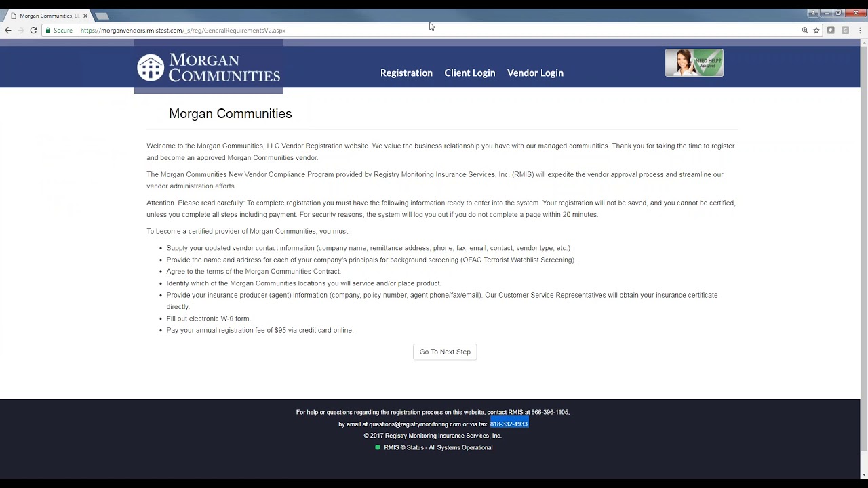Open a new browser tab
The image size is (868, 488).
click(x=102, y=16)
